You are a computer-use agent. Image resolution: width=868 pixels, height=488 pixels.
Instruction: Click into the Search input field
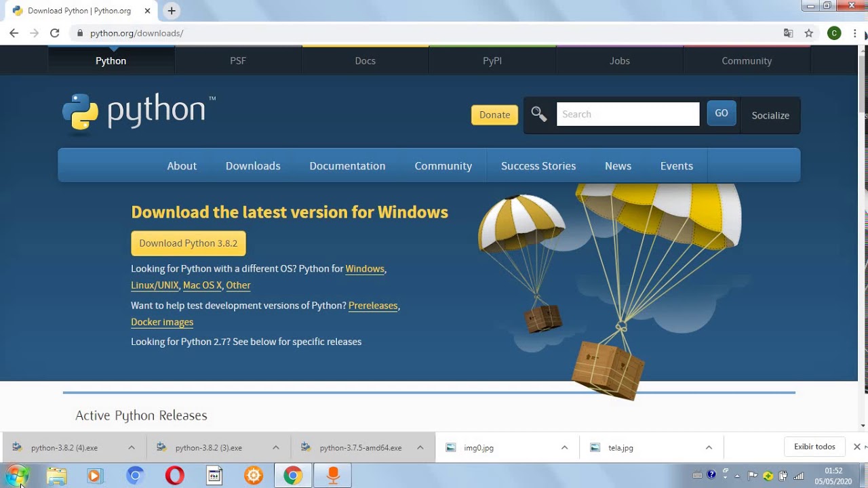pyautogui.click(x=628, y=114)
